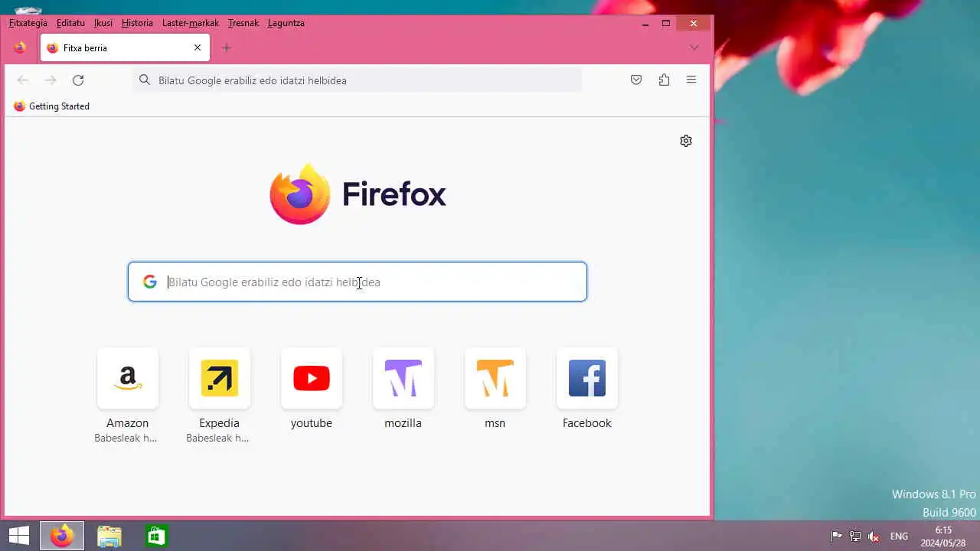
Task: Open the Editatu menu
Action: (70, 23)
